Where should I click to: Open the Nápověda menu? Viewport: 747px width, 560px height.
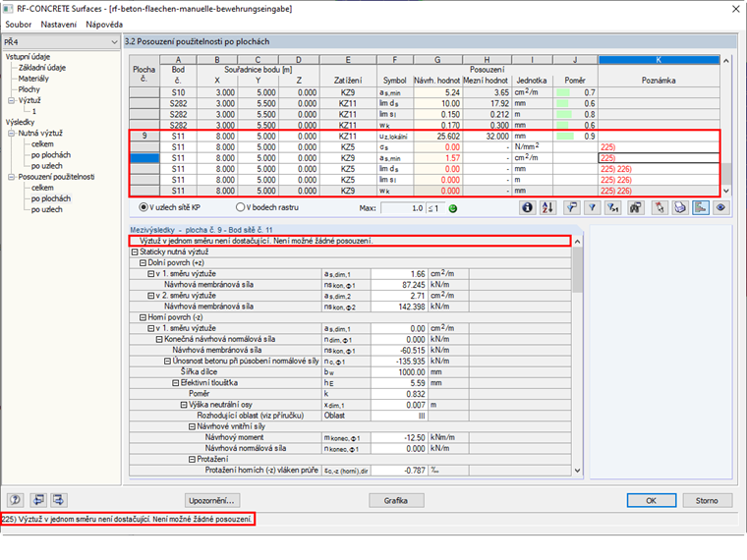104,25
